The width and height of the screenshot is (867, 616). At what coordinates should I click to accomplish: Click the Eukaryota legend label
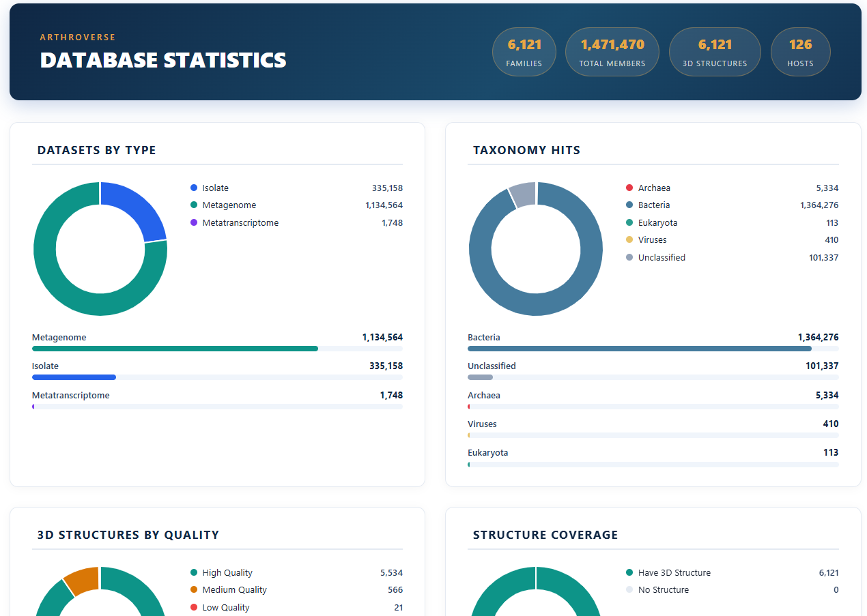(x=658, y=222)
